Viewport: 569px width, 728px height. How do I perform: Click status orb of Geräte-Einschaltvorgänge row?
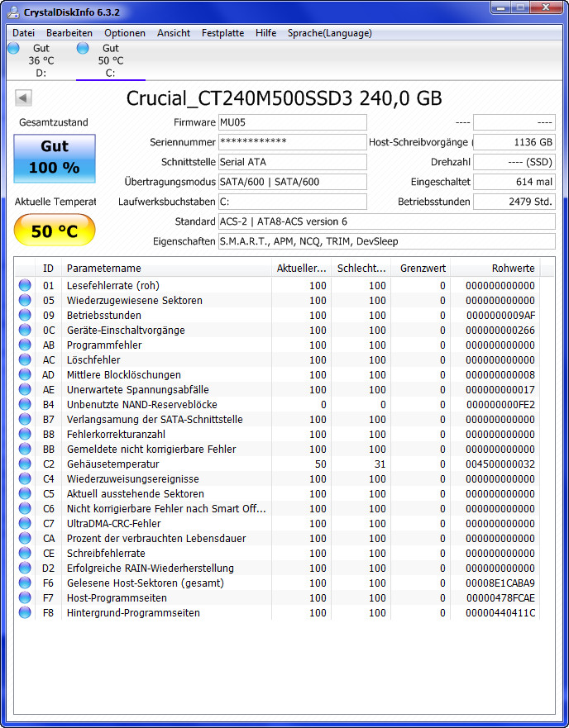[25, 330]
